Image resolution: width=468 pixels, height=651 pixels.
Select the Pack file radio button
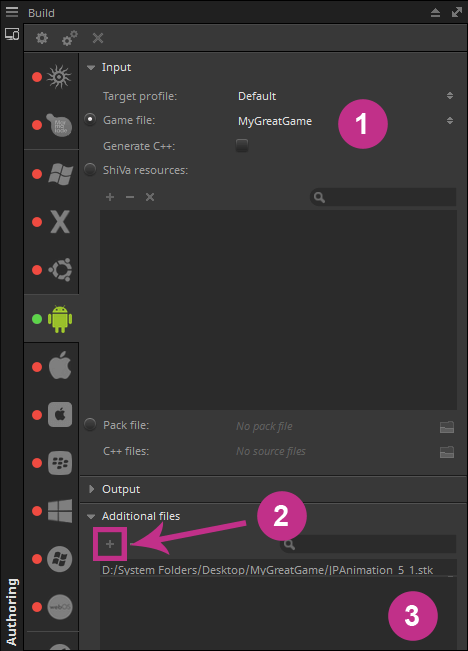(x=90, y=425)
